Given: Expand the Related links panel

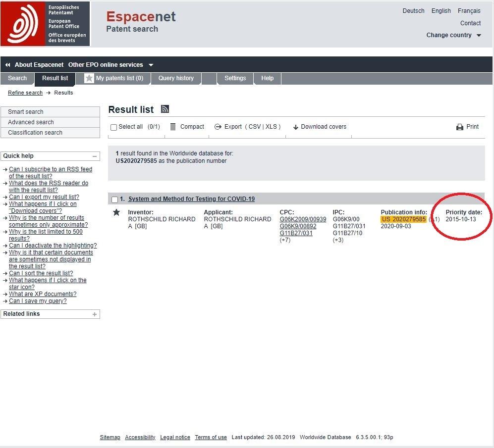Looking at the screenshot, I should (95, 314).
